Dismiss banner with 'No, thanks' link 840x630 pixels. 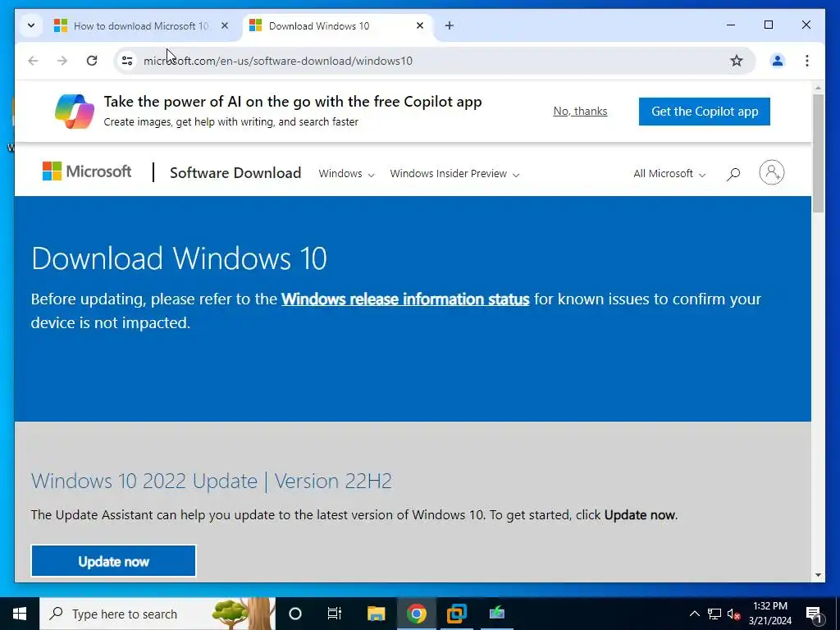(580, 111)
